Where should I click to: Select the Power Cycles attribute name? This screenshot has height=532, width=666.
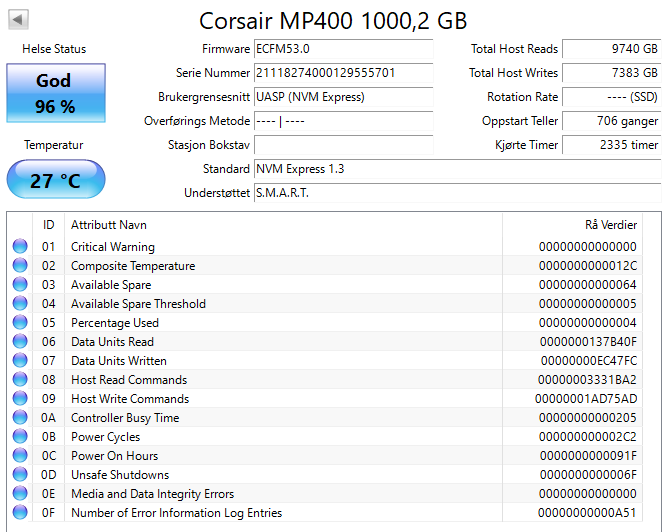(105, 436)
